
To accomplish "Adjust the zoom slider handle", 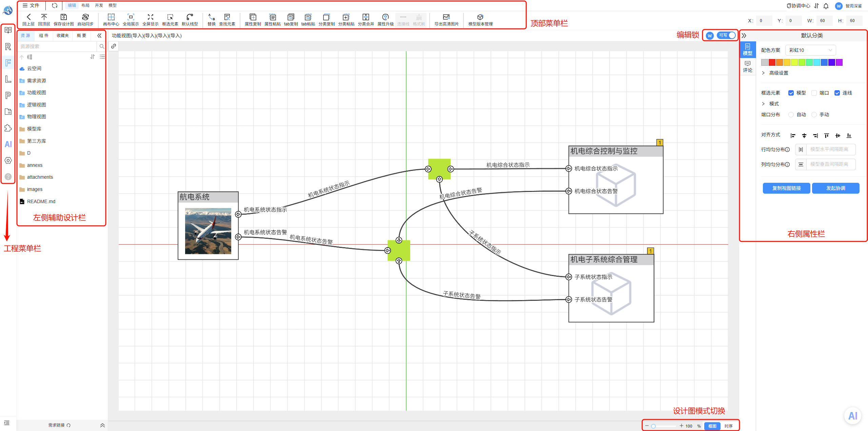I will [653, 426].
